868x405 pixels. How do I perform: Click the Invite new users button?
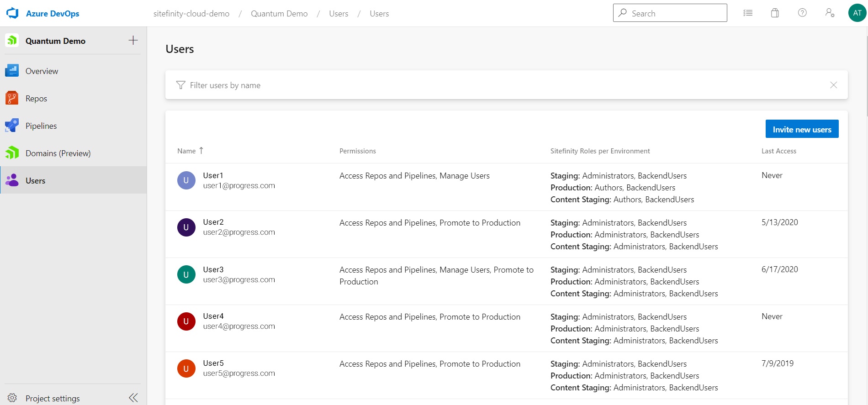[x=802, y=129]
